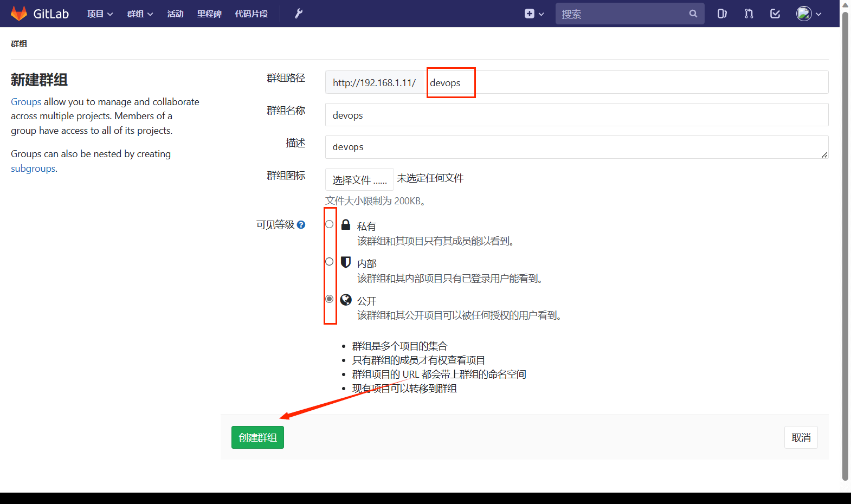This screenshot has width=851, height=504.
Task: Click the 文件大小限制为 200KB hint
Action: [377, 201]
